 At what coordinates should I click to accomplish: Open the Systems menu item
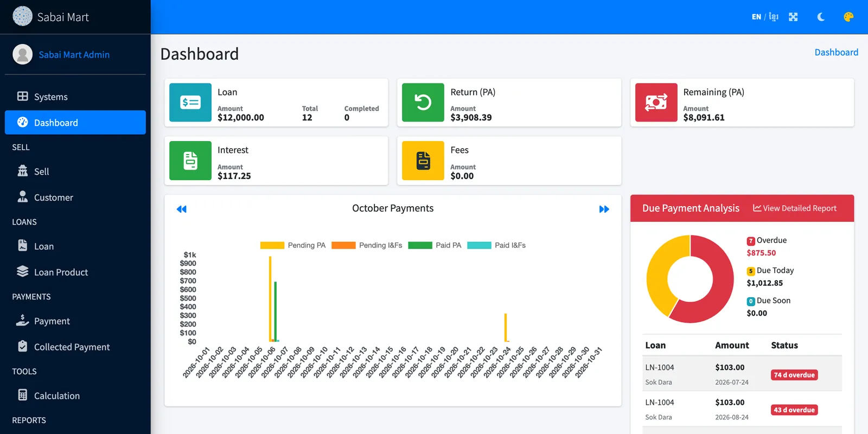click(75, 97)
